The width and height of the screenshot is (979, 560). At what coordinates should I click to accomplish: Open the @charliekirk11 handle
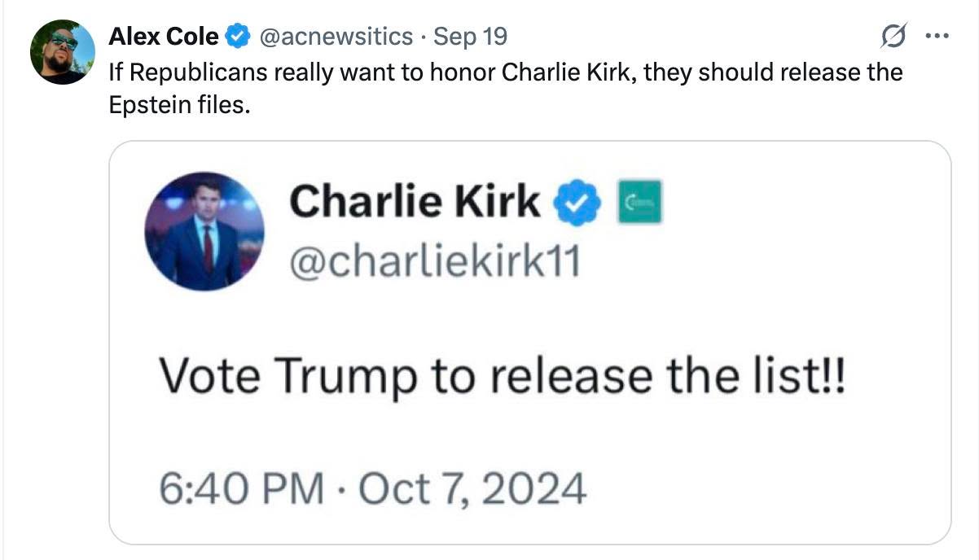pos(434,262)
